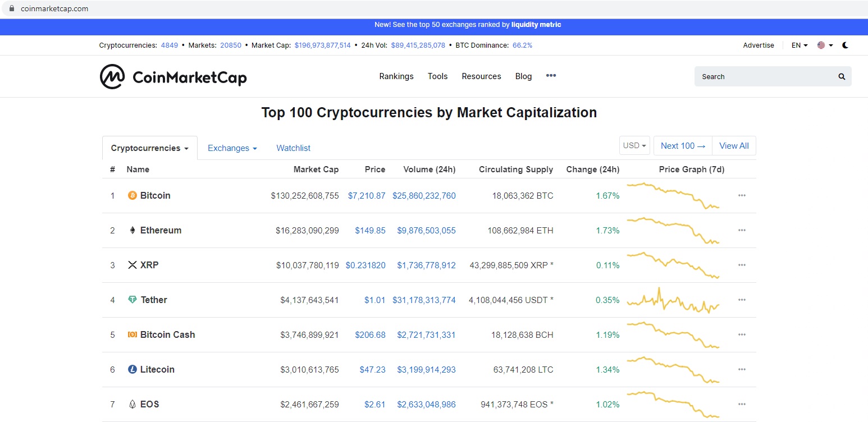The height and width of the screenshot is (422, 868).
Task: Open the liquidity metric banner link
Action: point(536,25)
